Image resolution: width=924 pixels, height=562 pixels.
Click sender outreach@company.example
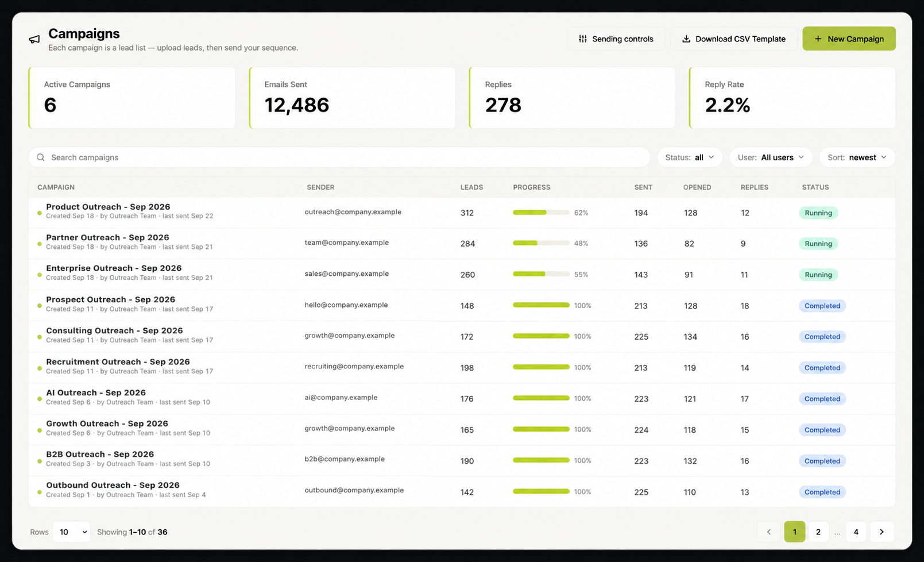pos(353,212)
